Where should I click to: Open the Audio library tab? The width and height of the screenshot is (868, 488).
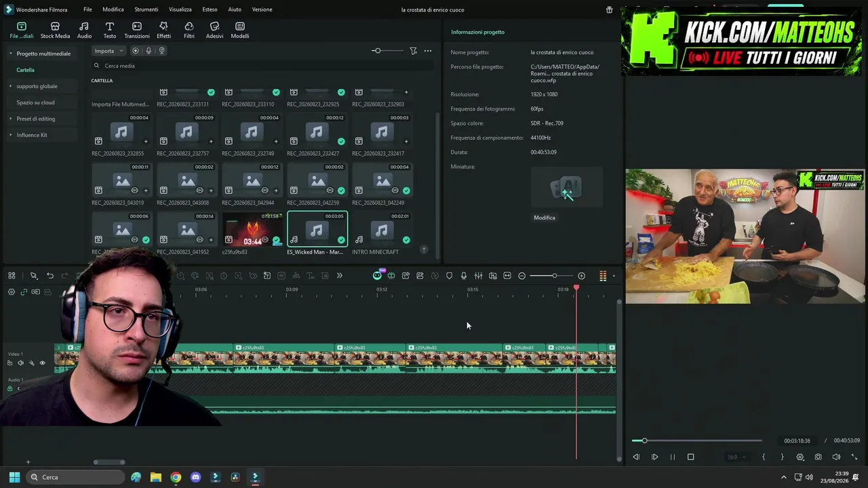click(x=84, y=30)
